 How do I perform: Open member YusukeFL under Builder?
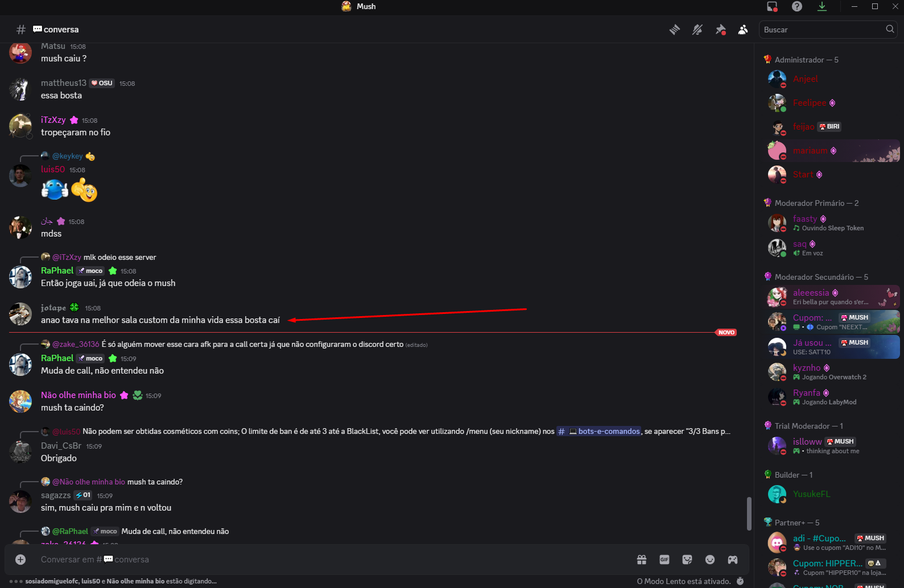pyautogui.click(x=833, y=494)
